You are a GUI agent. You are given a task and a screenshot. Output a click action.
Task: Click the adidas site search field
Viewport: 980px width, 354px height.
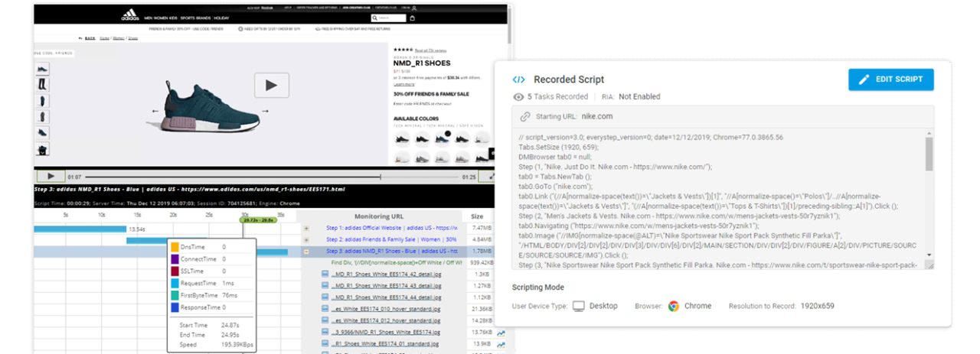391,18
